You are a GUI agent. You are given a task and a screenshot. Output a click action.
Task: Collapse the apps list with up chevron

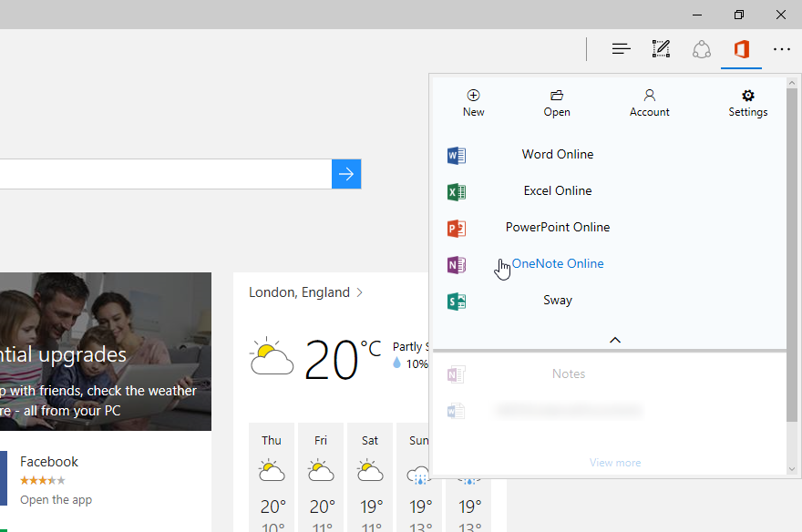point(615,340)
